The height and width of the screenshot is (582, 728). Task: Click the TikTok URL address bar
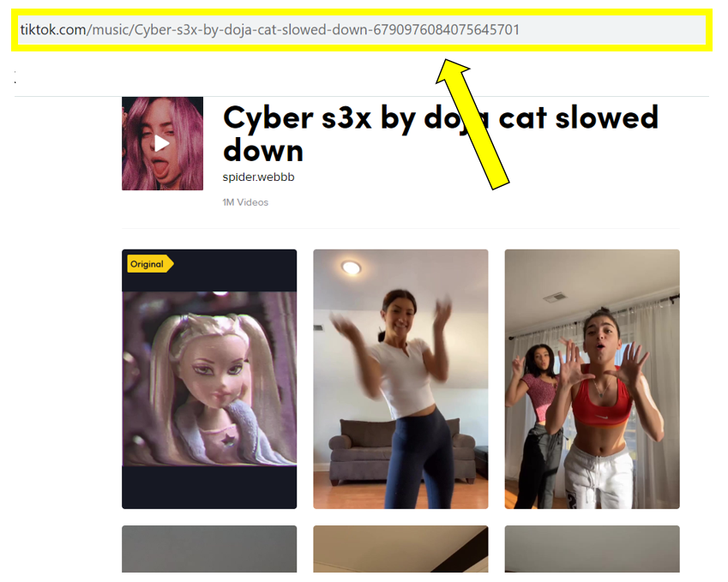[362, 30]
